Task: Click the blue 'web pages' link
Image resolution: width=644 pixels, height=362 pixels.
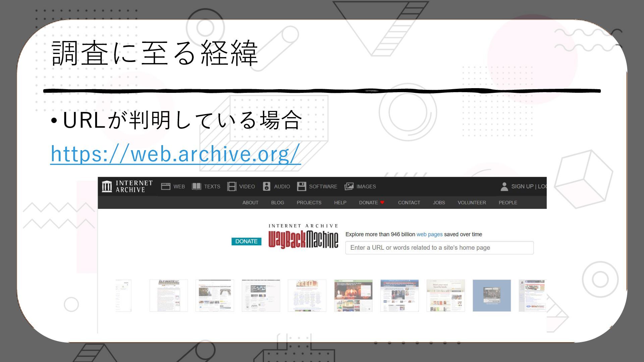Action: pos(429,234)
